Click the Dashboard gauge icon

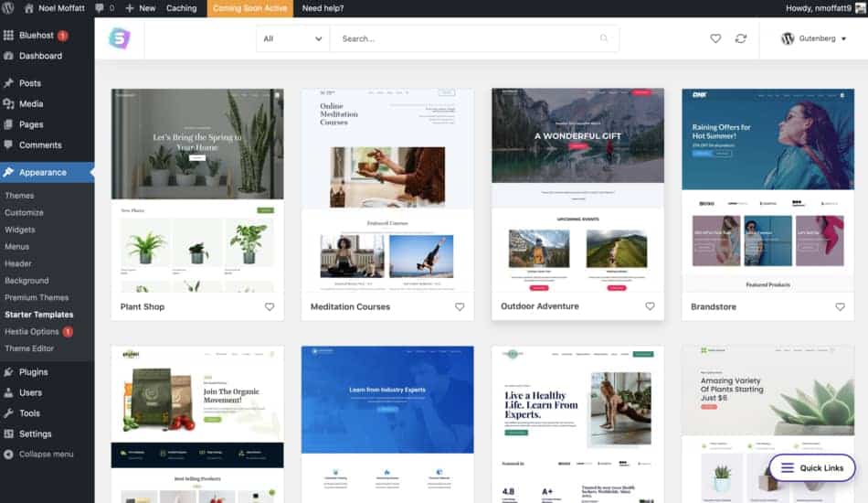pyautogui.click(x=8, y=56)
